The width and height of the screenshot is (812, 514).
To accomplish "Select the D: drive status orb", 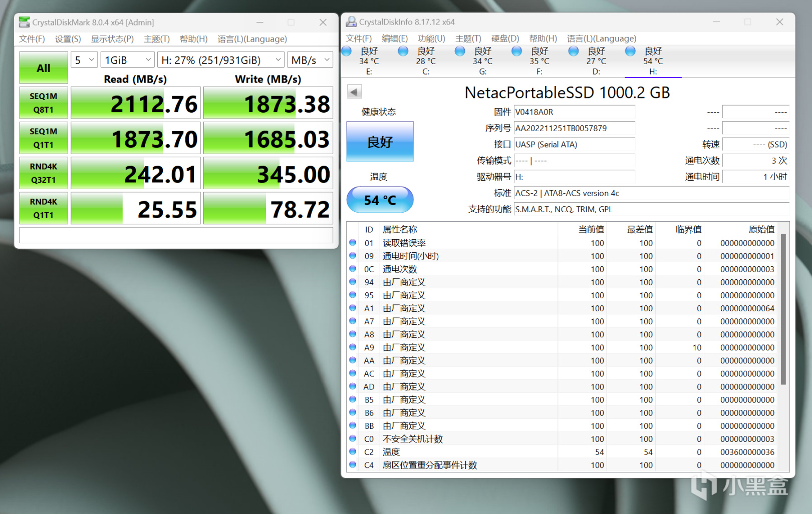I will click(574, 51).
